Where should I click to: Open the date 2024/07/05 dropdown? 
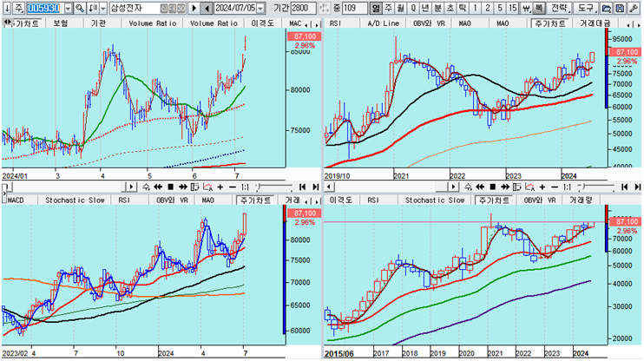[x=261, y=8]
